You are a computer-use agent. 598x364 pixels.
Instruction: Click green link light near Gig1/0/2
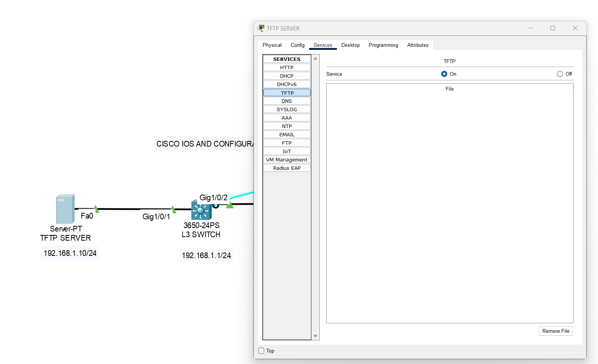point(230,205)
